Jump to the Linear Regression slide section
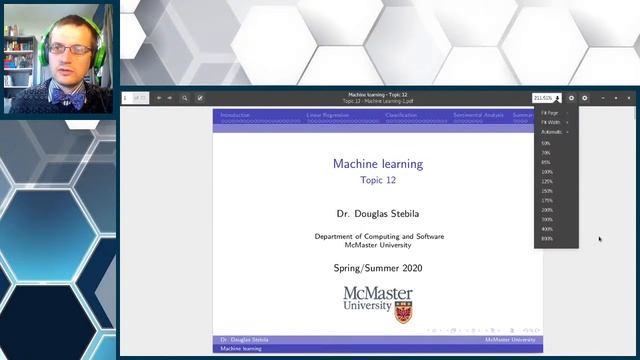640x360 pixels. click(328, 115)
